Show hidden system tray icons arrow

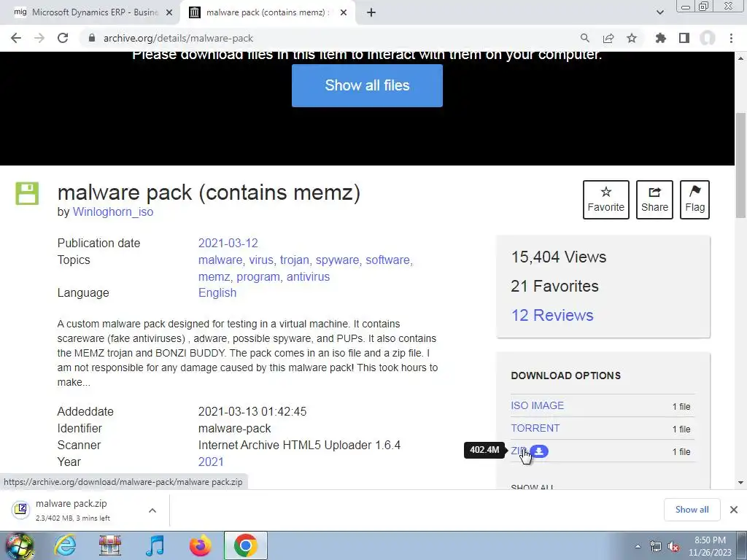click(x=638, y=546)
